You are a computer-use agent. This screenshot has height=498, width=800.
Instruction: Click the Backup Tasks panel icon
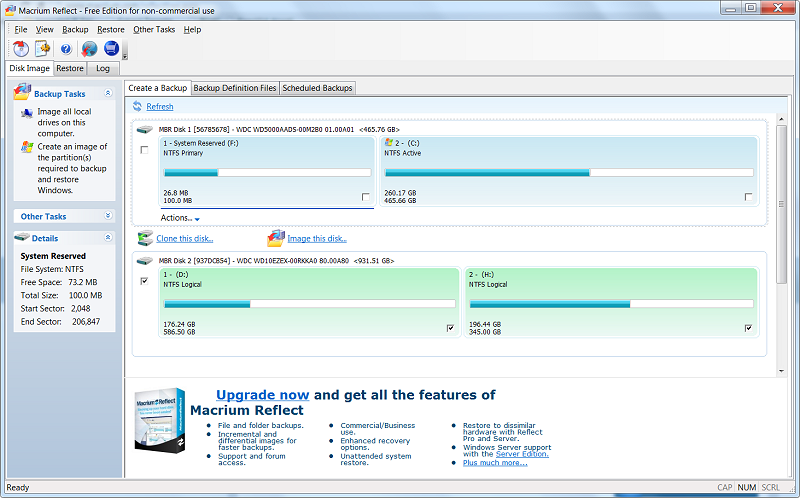pyautogui.click(x=22, y=92)
